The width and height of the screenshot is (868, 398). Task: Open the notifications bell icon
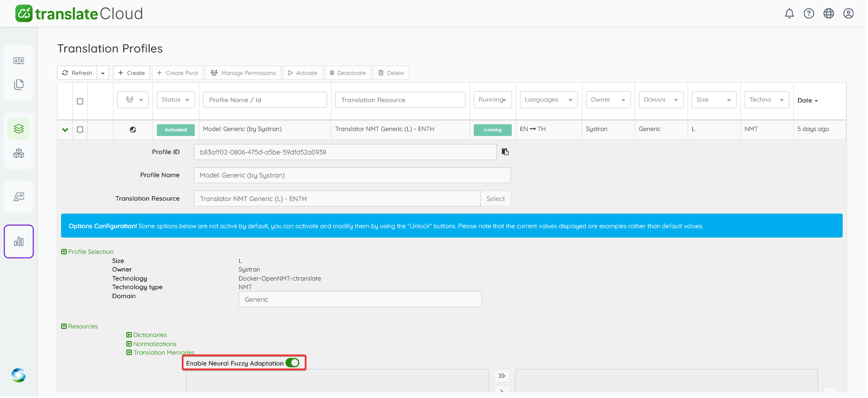(x=789, y=14)
